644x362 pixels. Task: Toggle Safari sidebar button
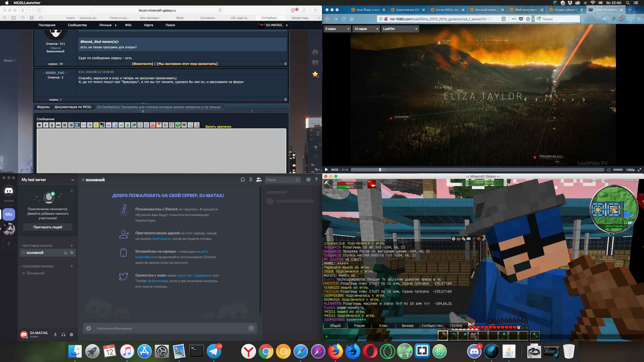pos(39,10)
